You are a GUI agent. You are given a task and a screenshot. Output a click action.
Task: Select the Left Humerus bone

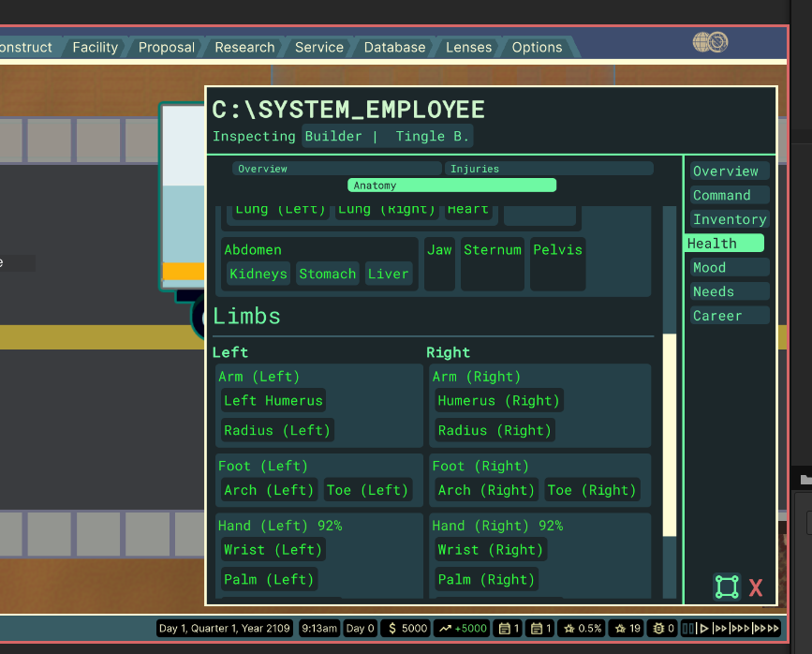pyautogui.click(x=273, y=401)
